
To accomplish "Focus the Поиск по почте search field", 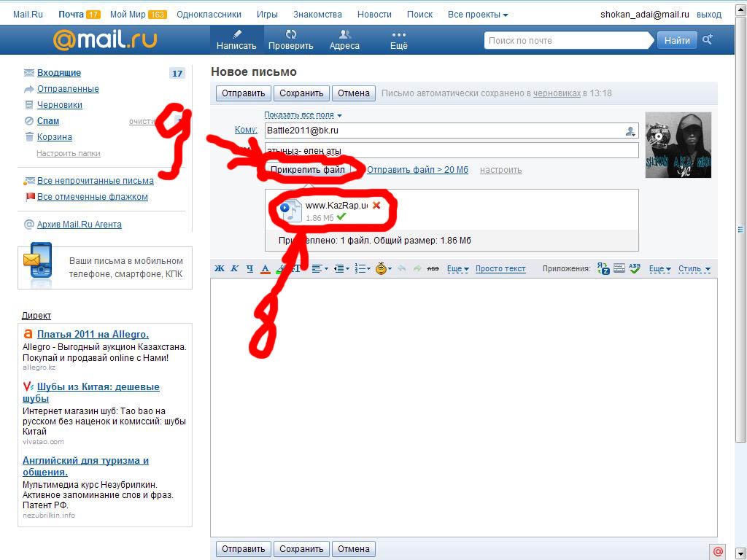I will pyautogui.click(x=567, y=41).
